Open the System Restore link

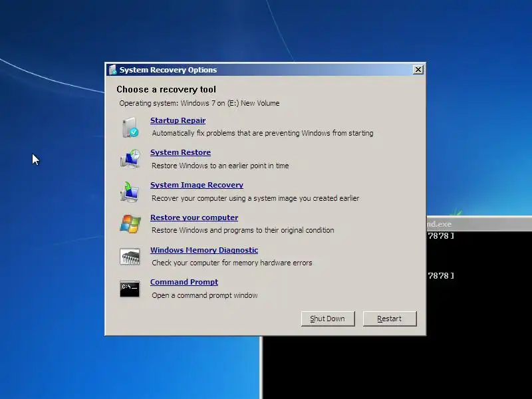click(180, 152)
